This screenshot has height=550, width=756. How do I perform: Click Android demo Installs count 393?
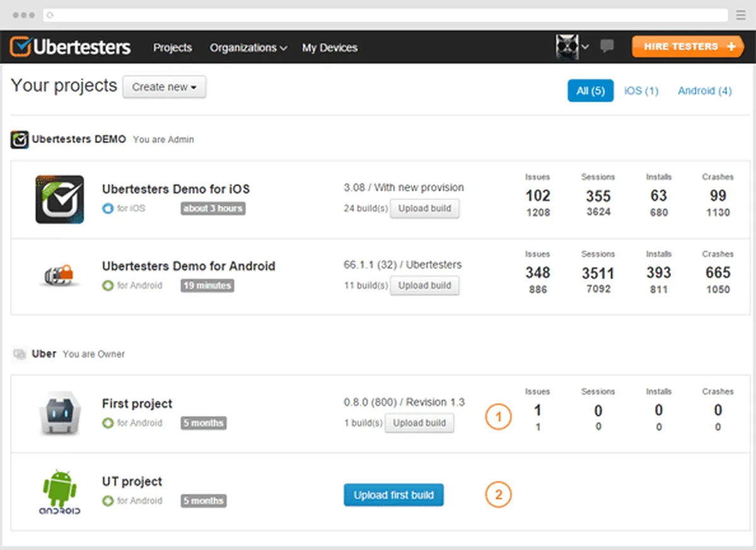click(658, 273)
